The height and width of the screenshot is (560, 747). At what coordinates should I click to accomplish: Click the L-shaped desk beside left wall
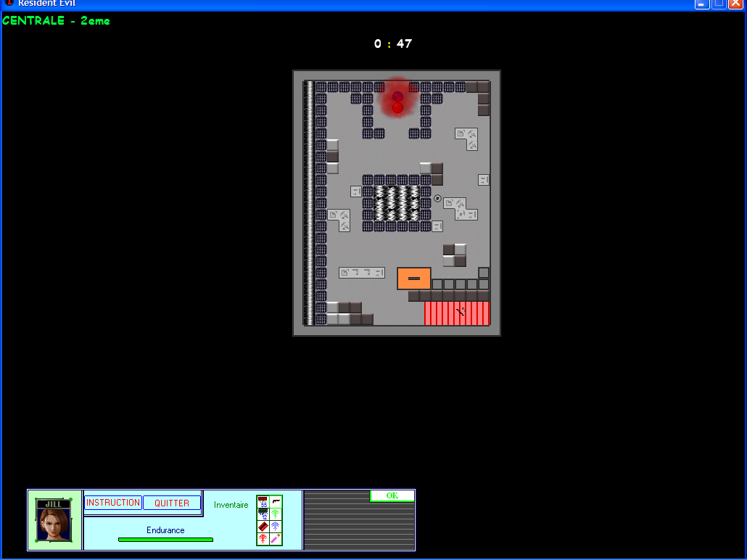tap(339, 221)
